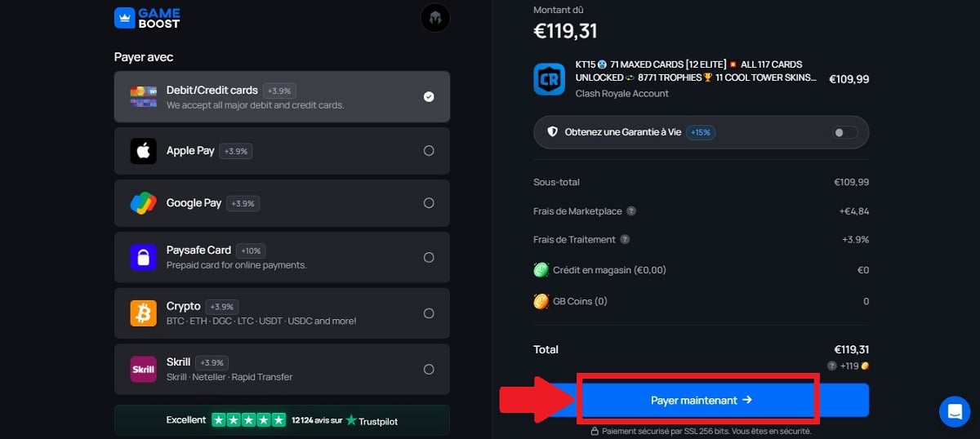The width and height of the screenshot is (980, 439).
Task: Click the green store credit icon
Action: point(541,270)
